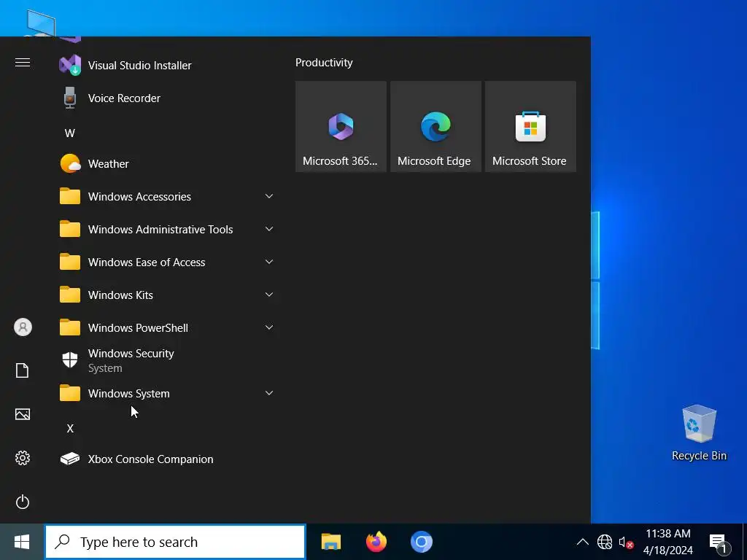
Task: Select the Recycle Bin desktop icon
Action: (x=699, y=433)
